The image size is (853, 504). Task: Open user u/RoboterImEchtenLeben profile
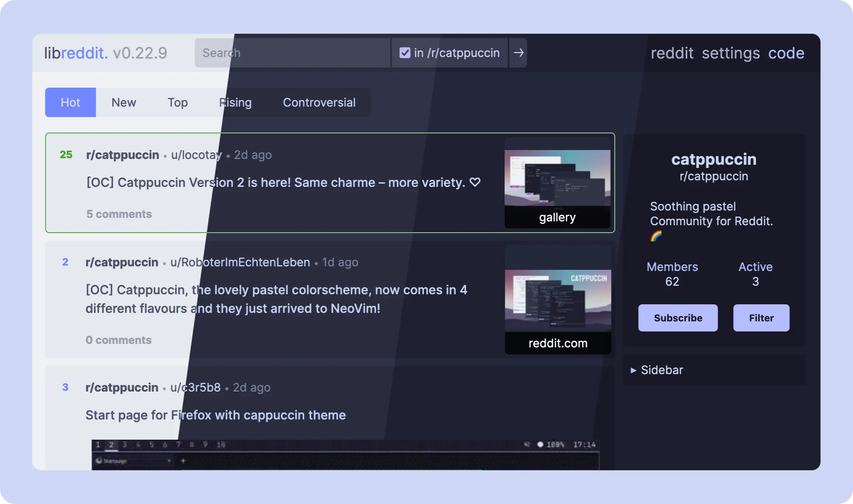(240, 262)
